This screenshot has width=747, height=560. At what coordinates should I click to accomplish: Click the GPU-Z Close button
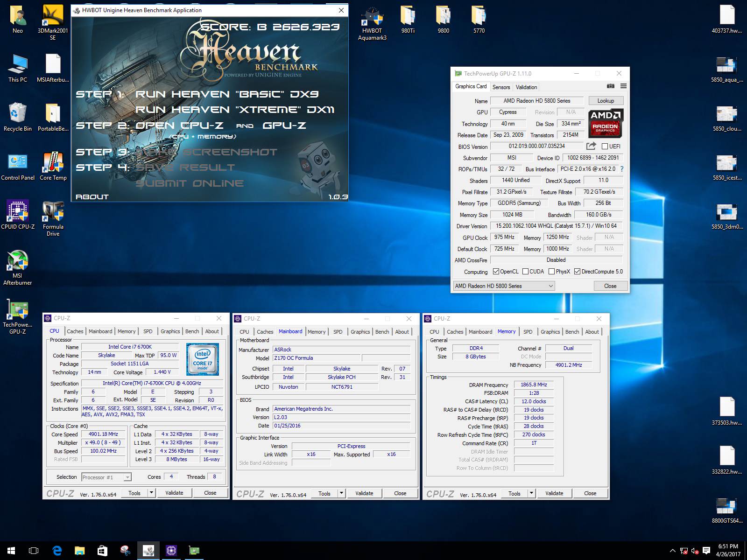(x=610, y=286)
